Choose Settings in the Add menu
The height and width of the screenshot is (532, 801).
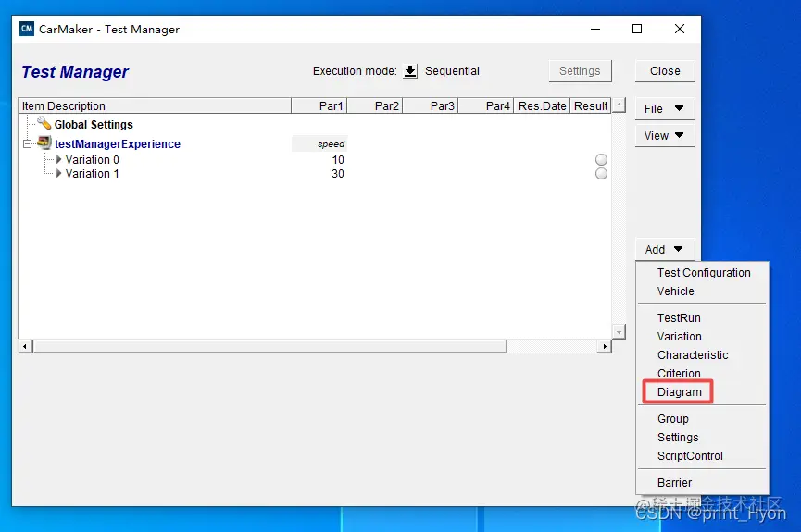pyautogui.click(x=677, y=438)
